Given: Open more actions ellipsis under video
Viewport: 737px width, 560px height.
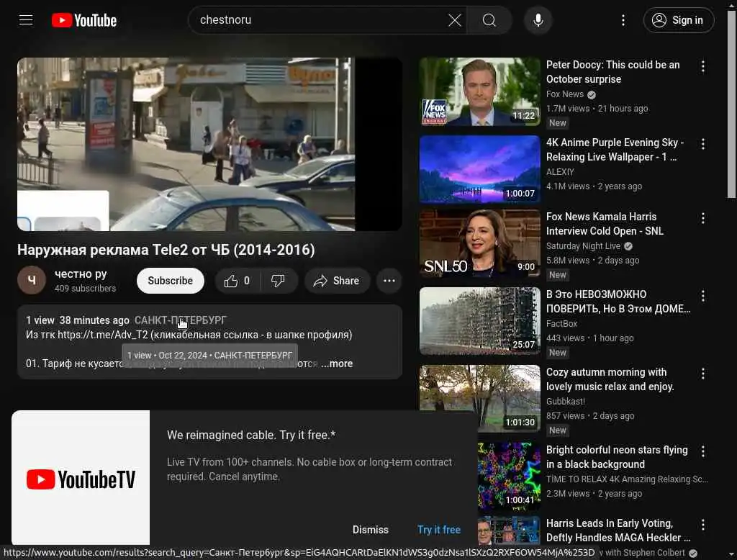Looking at the screenshot, I should click(389, 281).
